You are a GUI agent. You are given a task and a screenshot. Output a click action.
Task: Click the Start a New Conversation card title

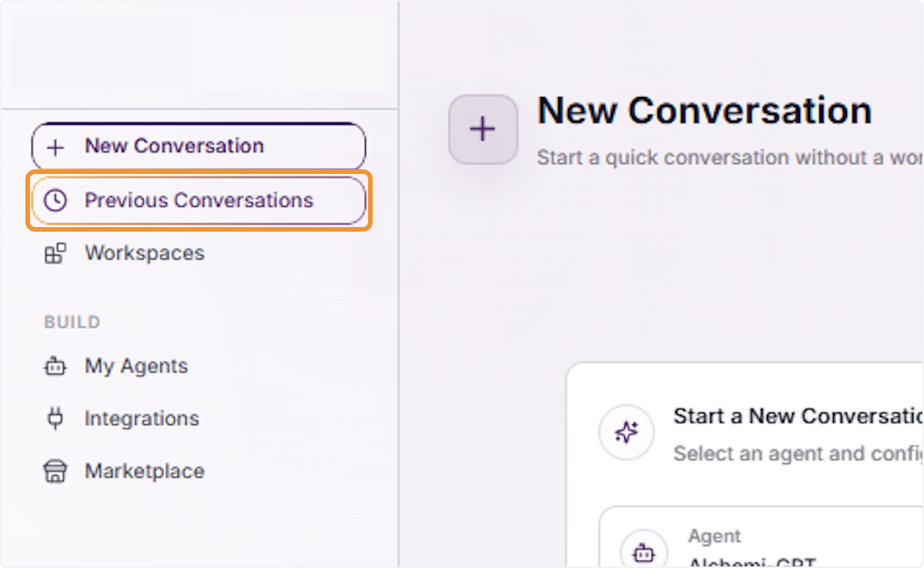[798, 416]
